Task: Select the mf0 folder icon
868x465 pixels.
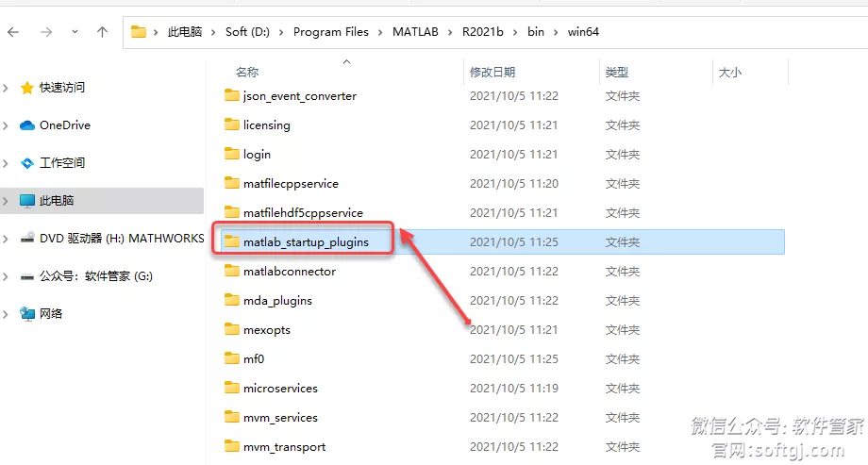Action: (232, 358)
